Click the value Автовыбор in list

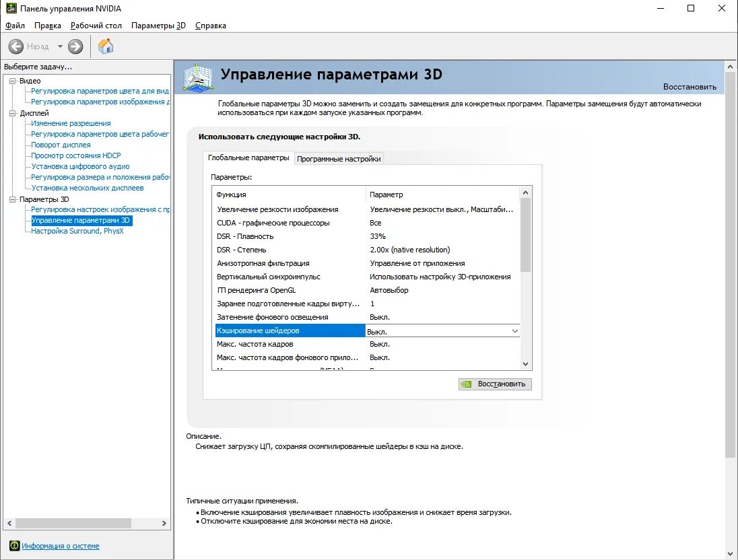tap(389, 290)
